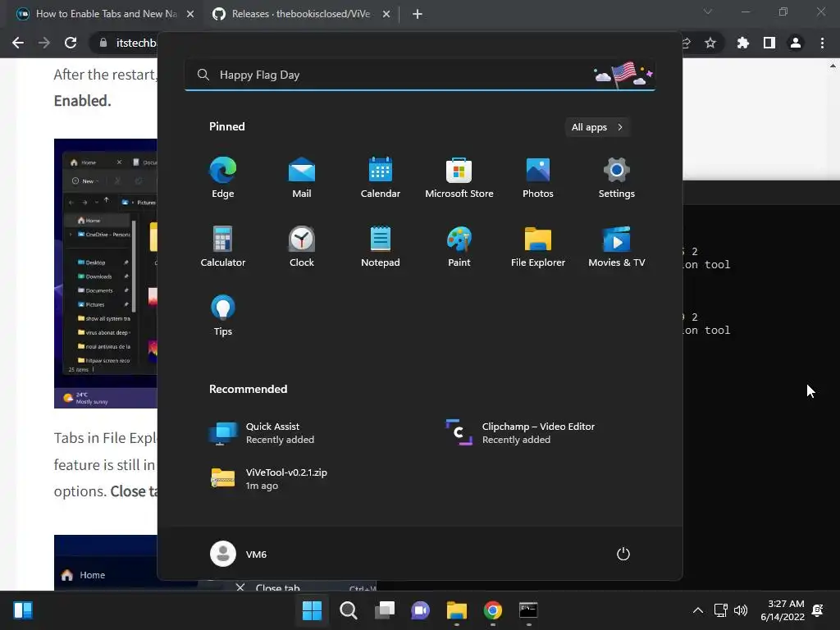The width and height of the screenshot is (840, 630).
Task: Open Edge from the pinned apps
Action: pos(223,177)
